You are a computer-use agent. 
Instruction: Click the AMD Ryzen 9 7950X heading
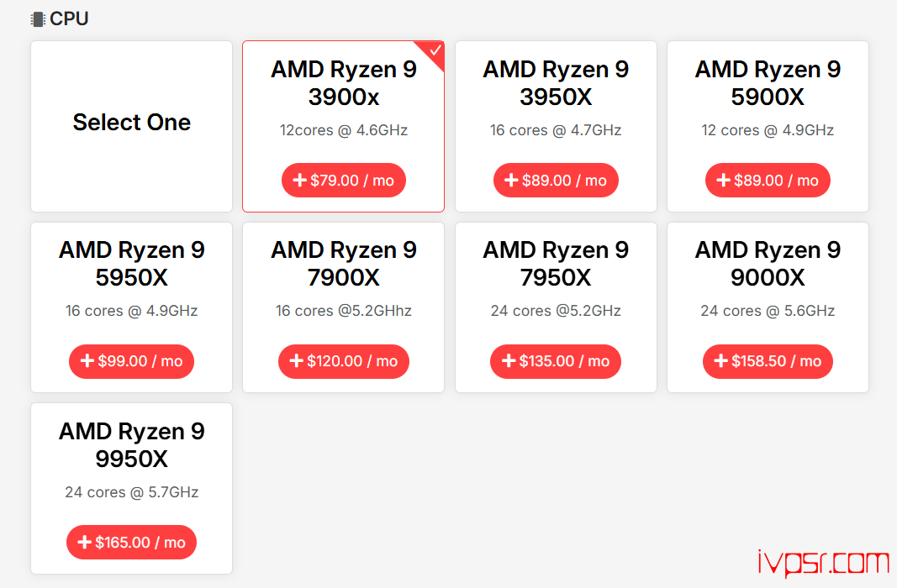click(x=556, y=264)
